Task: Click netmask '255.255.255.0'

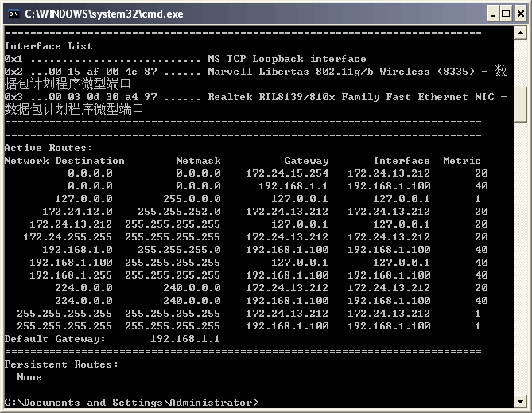Action: click(179, 250)
